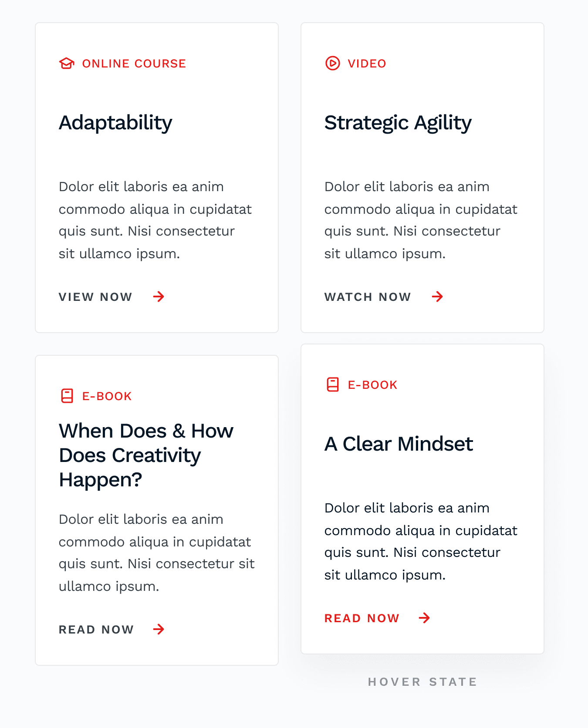This screenshot has width=588, height=728.
Task: Click the A Clear Mindset heading
Action: [x=399, y=444]
